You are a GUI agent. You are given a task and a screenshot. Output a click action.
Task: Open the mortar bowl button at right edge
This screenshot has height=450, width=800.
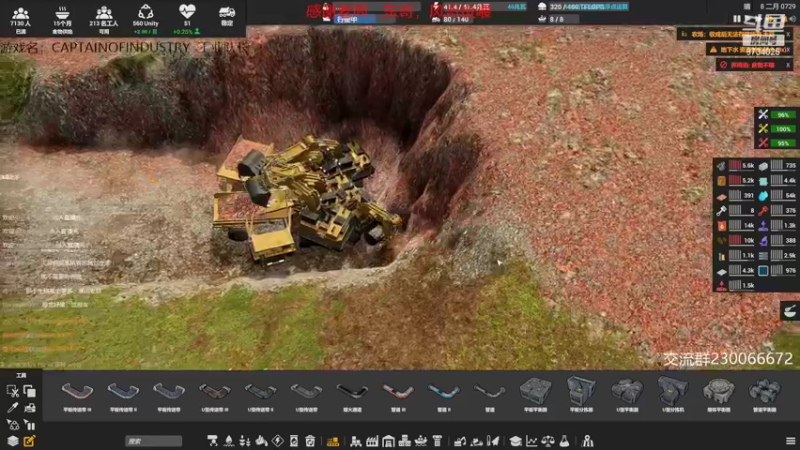coord(790,311)
